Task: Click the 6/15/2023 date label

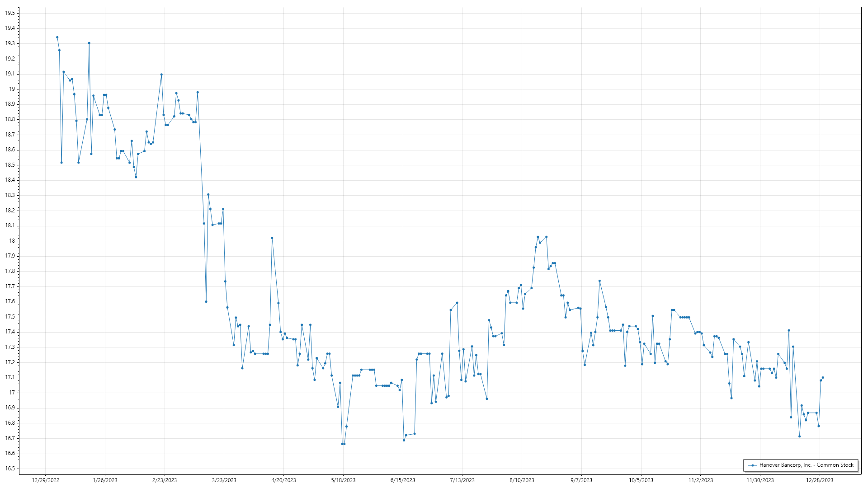Action: pyautogui.click(x=403, y=480)
